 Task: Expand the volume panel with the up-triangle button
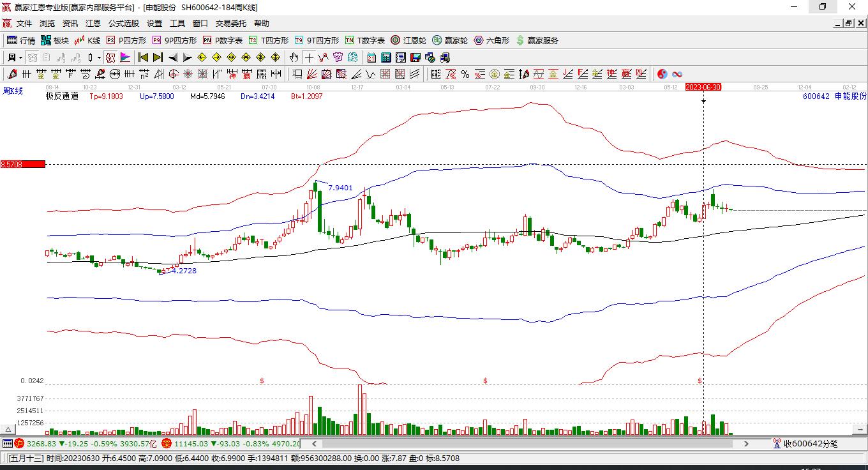(8, 430)
